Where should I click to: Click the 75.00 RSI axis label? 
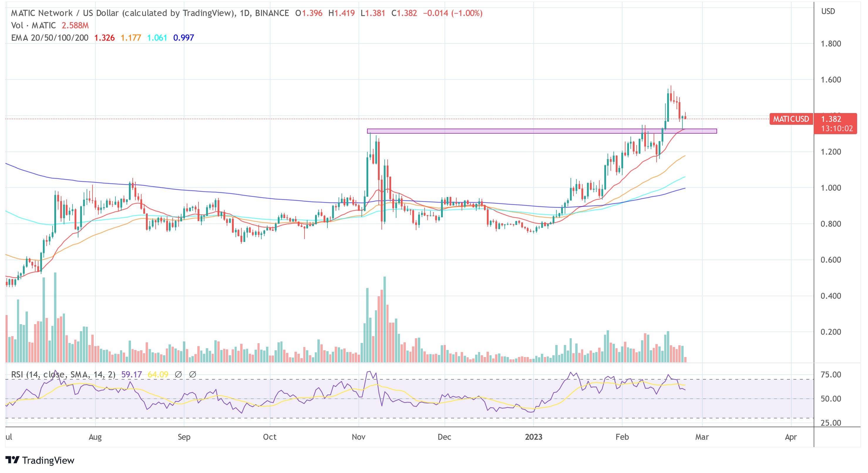pyautogui.click(x=831, y=375)
